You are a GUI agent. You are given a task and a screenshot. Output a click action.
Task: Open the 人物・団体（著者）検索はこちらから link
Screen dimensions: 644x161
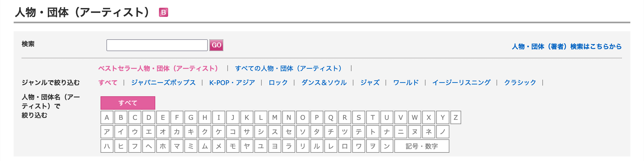point(567,47)
